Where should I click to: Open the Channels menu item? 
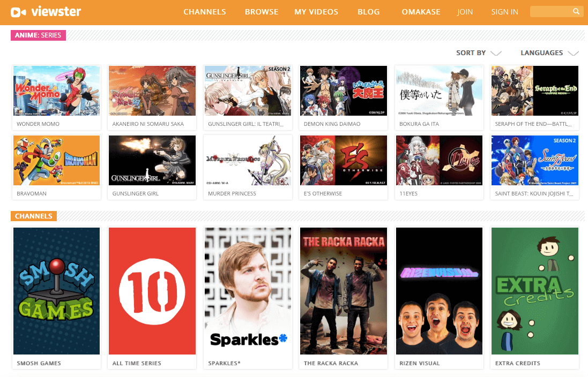click(204, 12)
